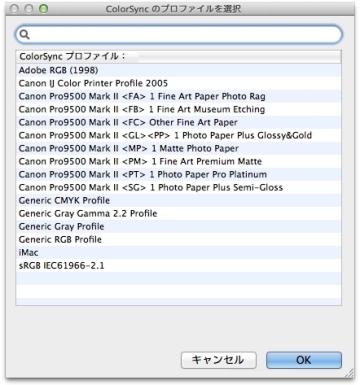
Task: Pick Canon Pro9500 <GL><PP> Photo Paper Plus Glossy&Gold
Action: point(179,135)
